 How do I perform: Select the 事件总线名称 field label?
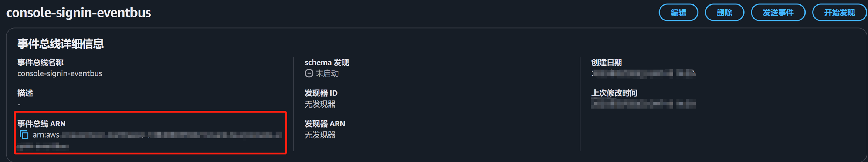(x=40, y=62)
